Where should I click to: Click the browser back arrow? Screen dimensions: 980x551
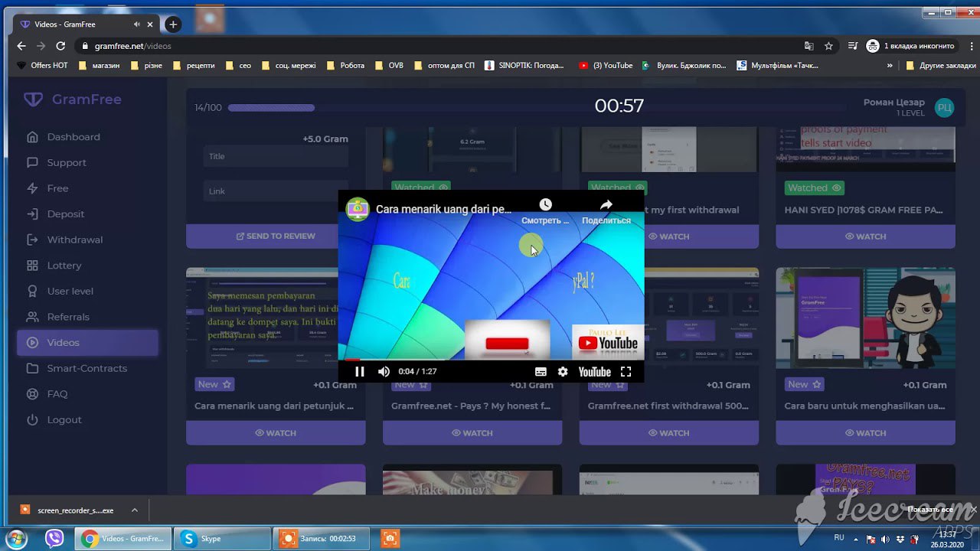(x=21, y=46)
